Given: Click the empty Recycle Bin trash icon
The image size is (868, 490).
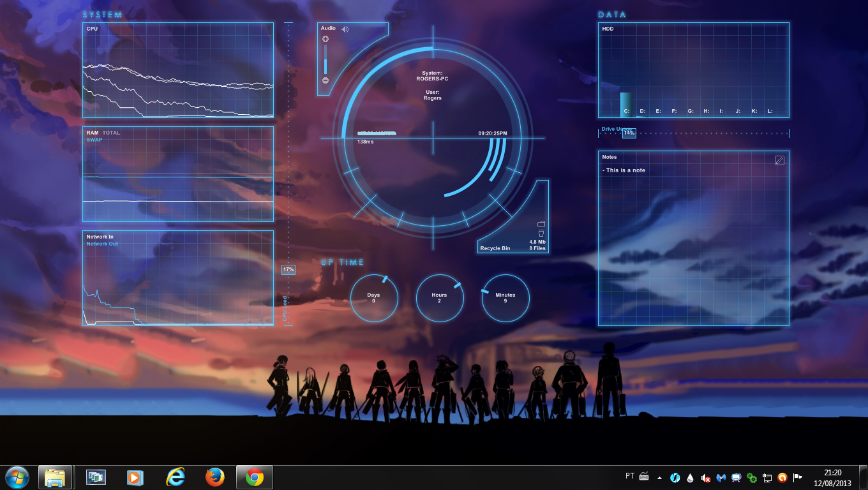Looking at the screenshot, I should pos(541,234).
